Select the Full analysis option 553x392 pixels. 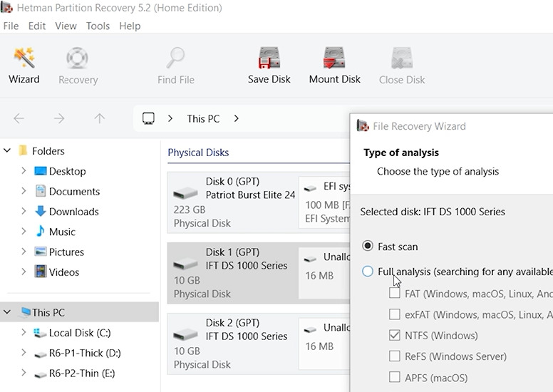point(367,271)
